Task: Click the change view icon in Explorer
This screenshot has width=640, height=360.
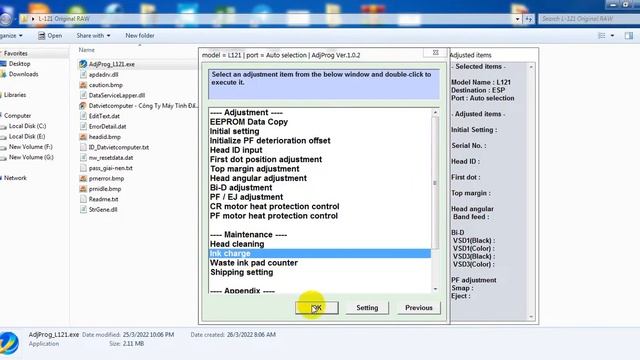Action: coord(602,36)
